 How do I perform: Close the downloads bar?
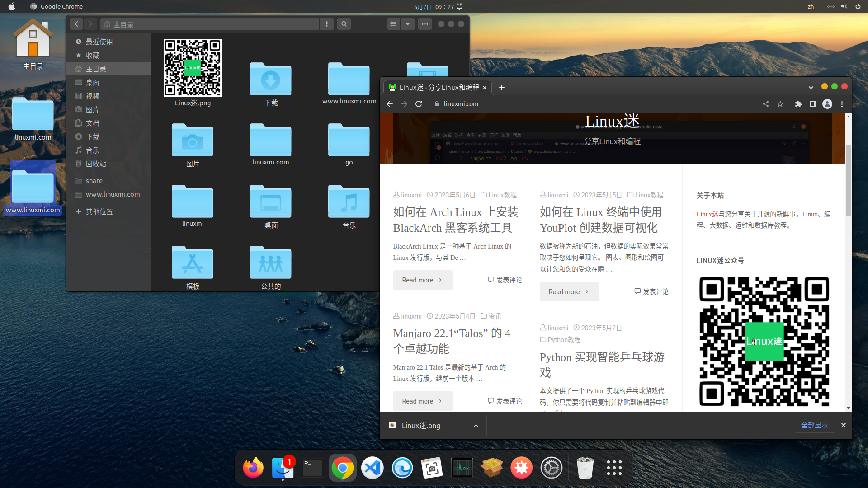[x=844, y=425]
